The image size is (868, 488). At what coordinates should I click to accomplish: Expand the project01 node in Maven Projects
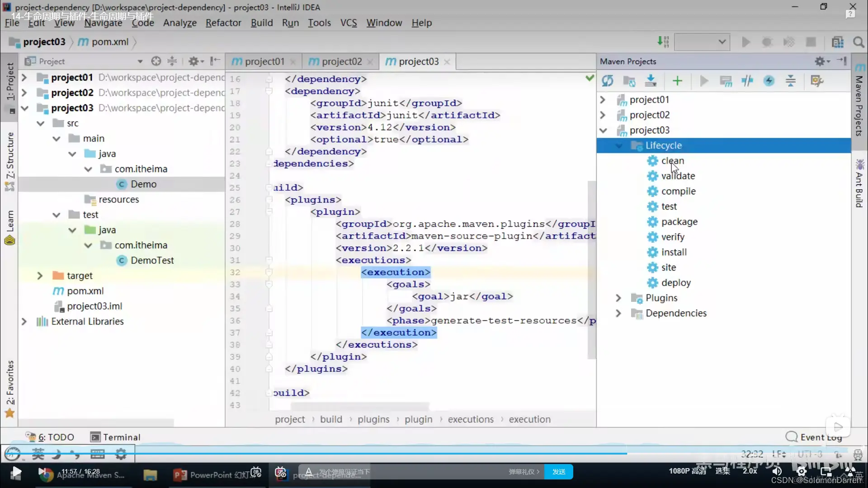(603, 99)
